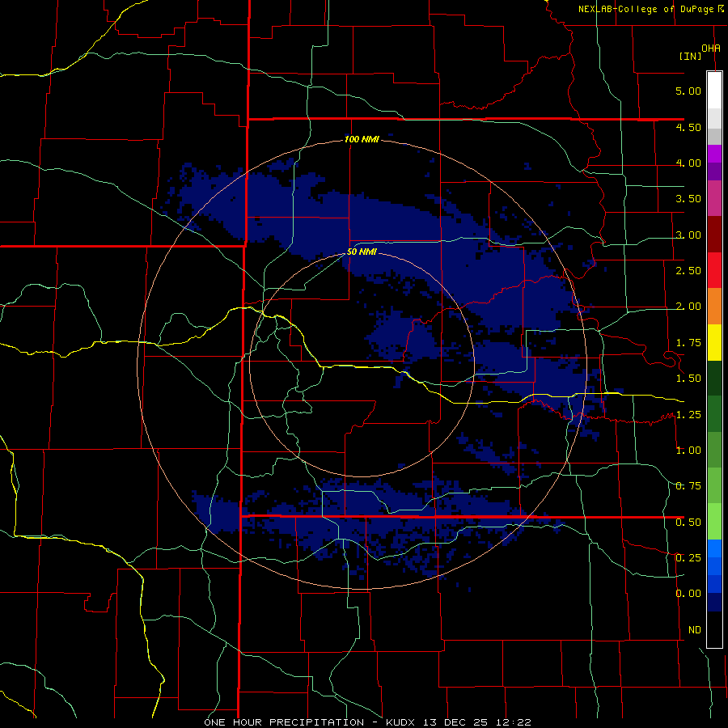Pick the bright magenta legend swatch
The image size is (728, 728).
tap(714, 154)
